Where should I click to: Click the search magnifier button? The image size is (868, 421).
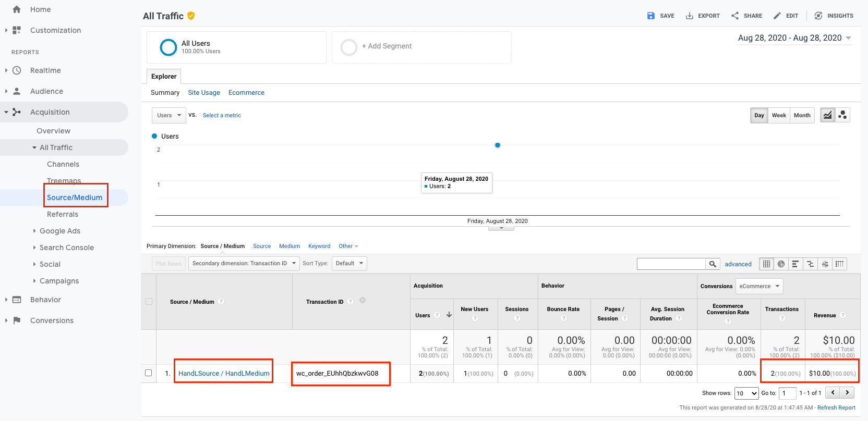coord(713,264)
